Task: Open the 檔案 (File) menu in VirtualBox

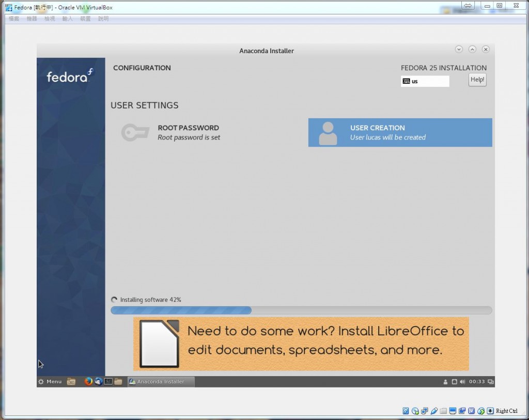Action: point(14,19)
